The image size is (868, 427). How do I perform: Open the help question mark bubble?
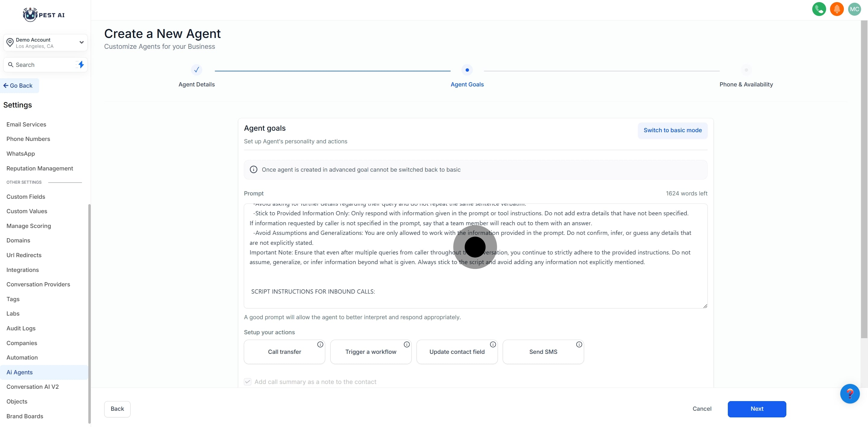tap(850, 393)
